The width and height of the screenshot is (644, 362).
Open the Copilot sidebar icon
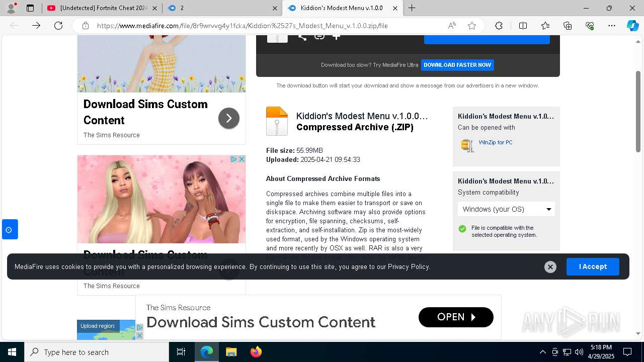click(632, 26)
